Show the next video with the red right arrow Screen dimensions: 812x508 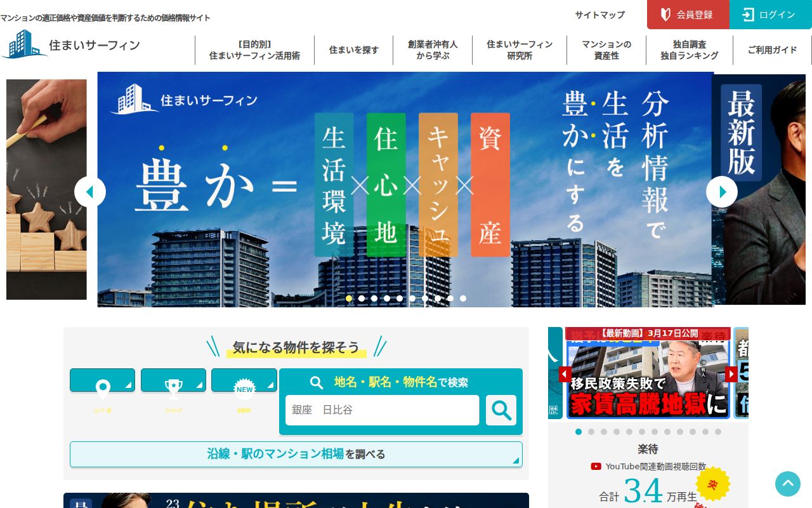pyautogui.click(x=731, y=374)
